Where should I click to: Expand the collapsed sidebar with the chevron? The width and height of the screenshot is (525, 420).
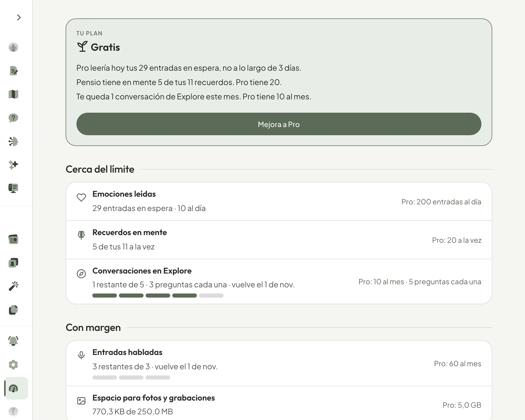(19, 17)
